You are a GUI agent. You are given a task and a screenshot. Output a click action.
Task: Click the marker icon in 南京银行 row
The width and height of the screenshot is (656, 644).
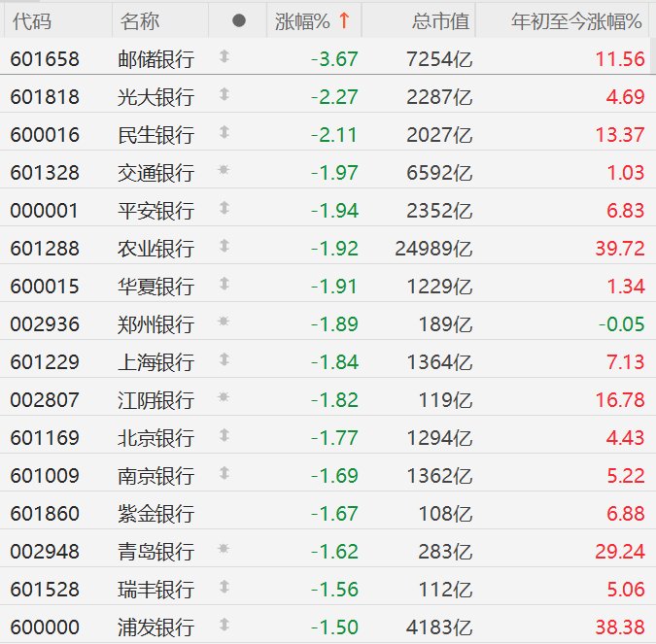coord(224,473)
